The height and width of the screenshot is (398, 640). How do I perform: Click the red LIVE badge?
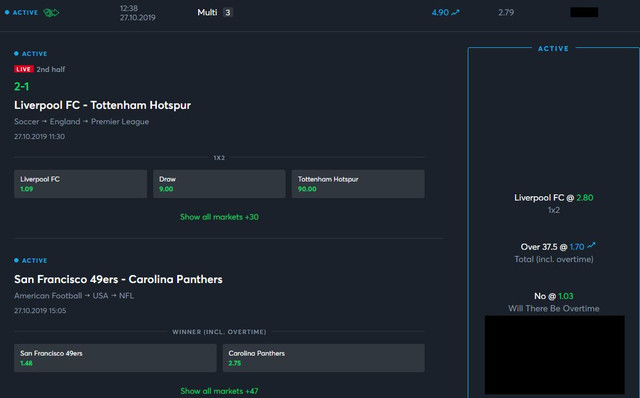tap(23, 69)
